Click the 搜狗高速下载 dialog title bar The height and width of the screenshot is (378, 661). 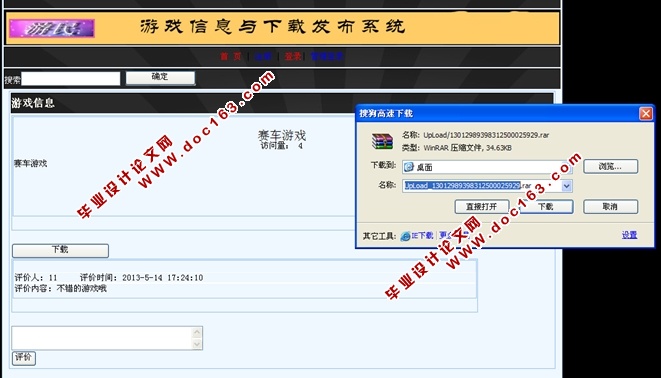pos(497,113)
